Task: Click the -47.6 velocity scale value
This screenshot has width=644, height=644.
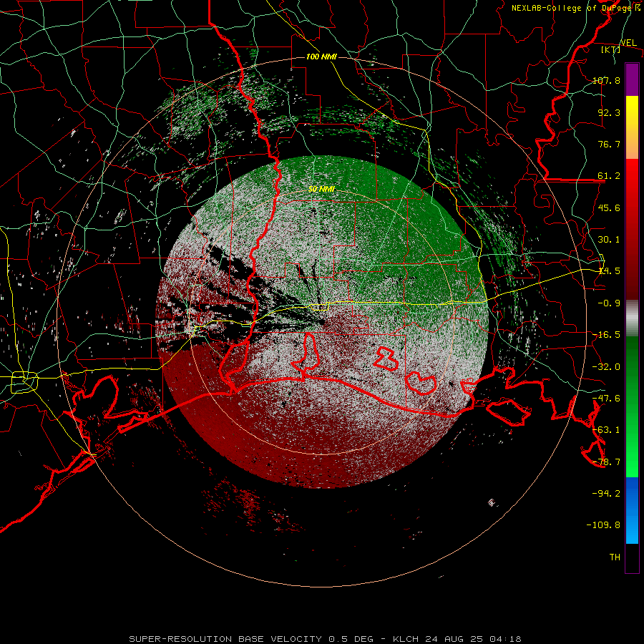Action: [x=606, y=398]
